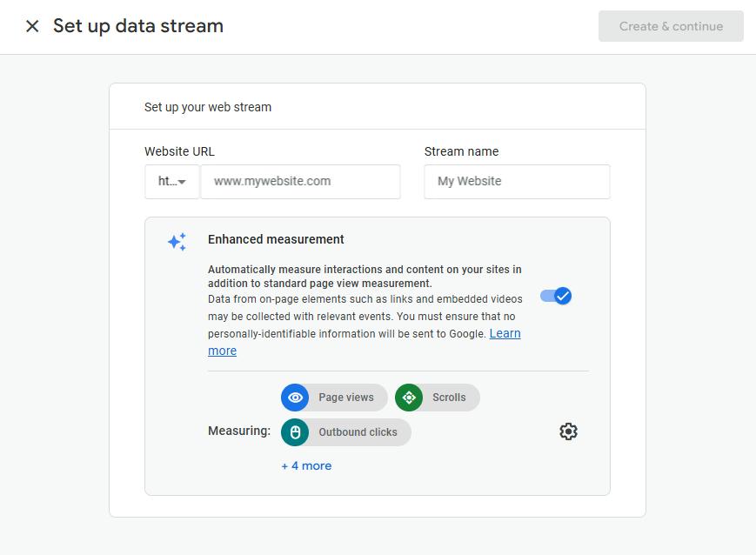Expand the + 4 more measurements
Screen dimensions: 756x555
tap(306, 465)
